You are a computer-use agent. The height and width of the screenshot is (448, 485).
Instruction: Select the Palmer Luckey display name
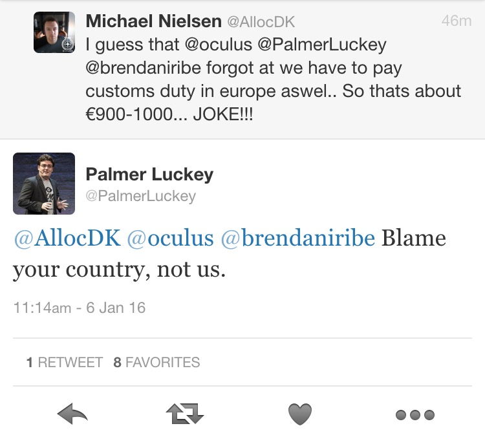149,175
